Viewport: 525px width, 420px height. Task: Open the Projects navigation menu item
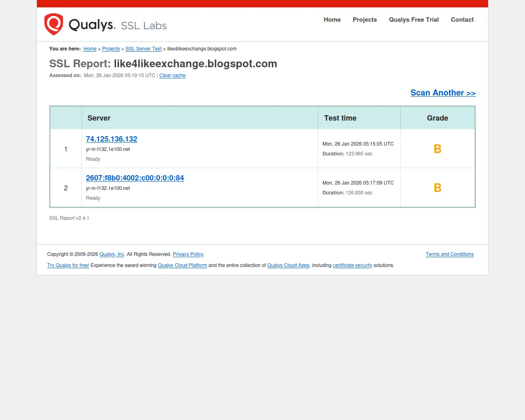pyautogui.click(x=365, y=20)
